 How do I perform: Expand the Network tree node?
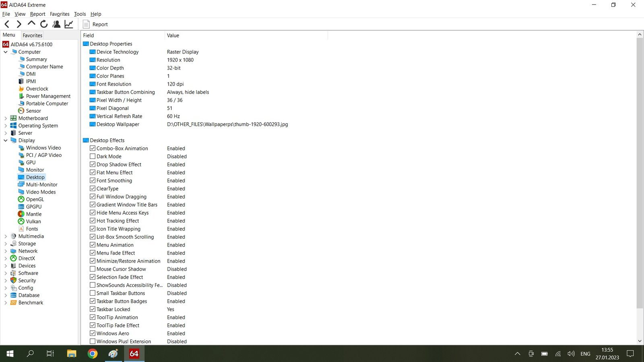coord(6,251)
